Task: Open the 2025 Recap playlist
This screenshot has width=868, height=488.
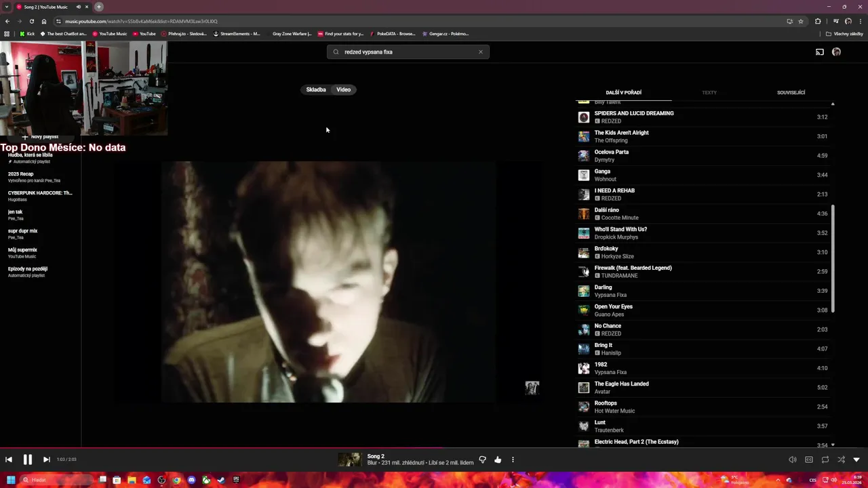Action: click(41, 177)
